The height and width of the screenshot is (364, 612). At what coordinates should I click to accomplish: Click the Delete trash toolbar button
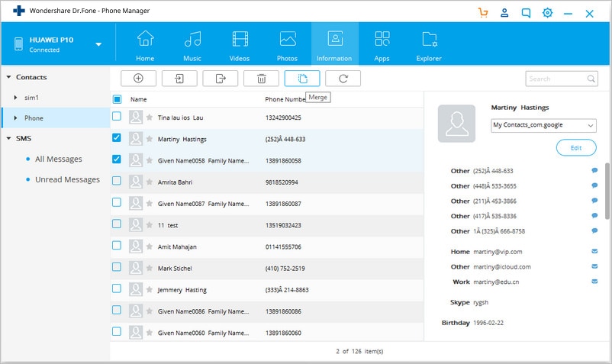click(x=261, y=79)
